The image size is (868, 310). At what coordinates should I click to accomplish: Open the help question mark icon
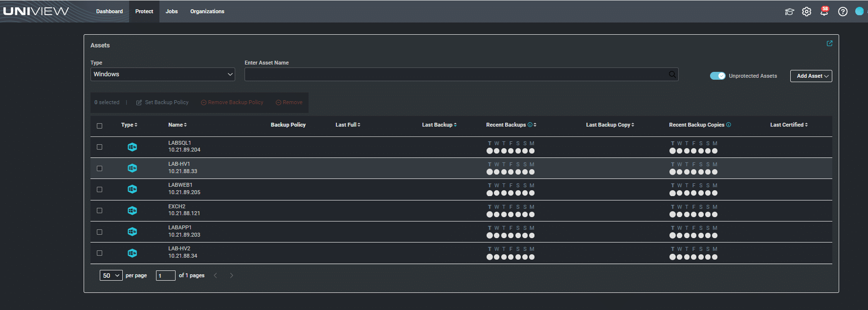[843, 12]
